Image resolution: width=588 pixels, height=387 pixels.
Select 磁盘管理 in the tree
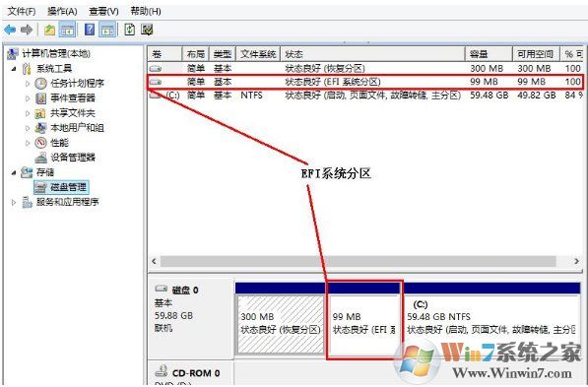coord(61,187)
